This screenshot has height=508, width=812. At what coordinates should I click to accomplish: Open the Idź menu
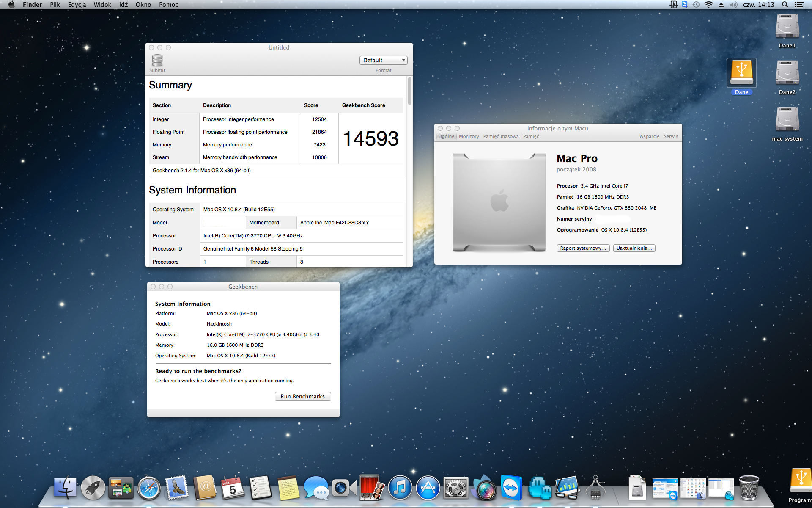coord(123,5)
